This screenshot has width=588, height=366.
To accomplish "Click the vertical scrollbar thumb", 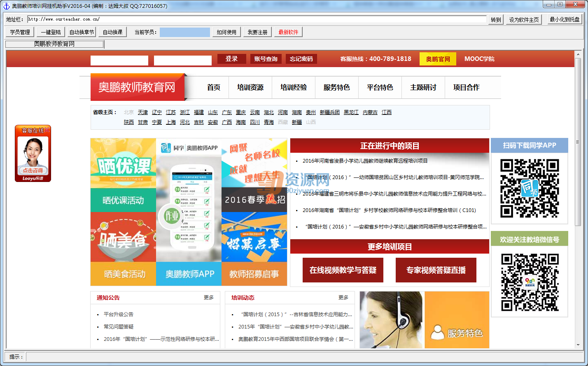I will point(579,142).
